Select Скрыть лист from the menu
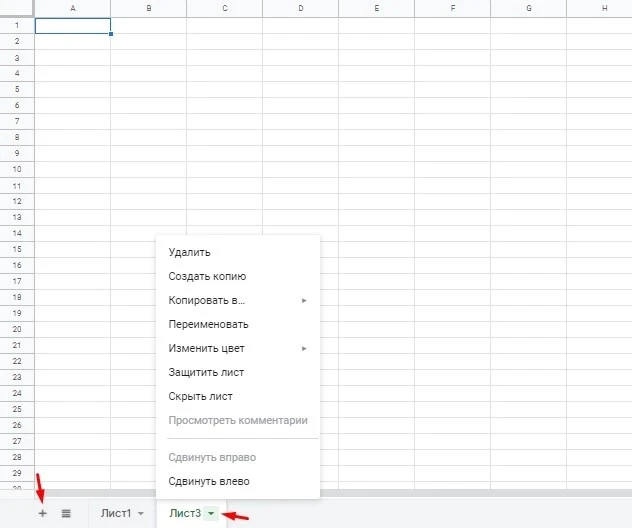This screenshot has height=528, width=632. [x=200, y=396]
